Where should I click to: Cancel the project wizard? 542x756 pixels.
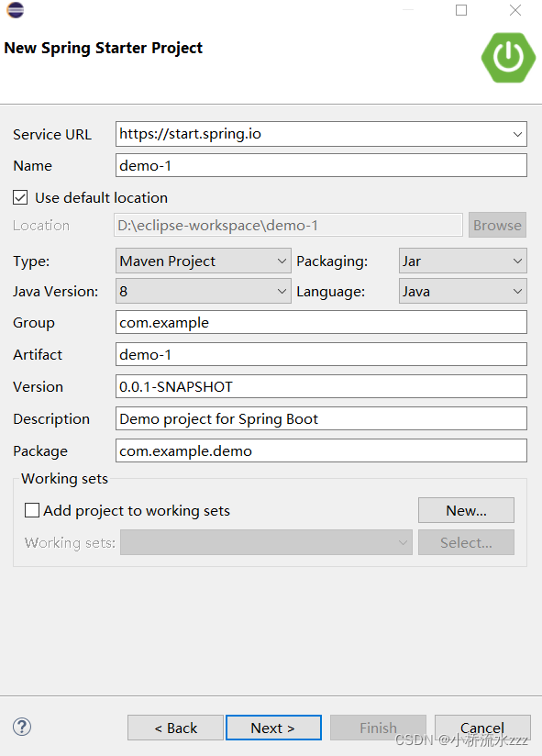coord(482,728)
